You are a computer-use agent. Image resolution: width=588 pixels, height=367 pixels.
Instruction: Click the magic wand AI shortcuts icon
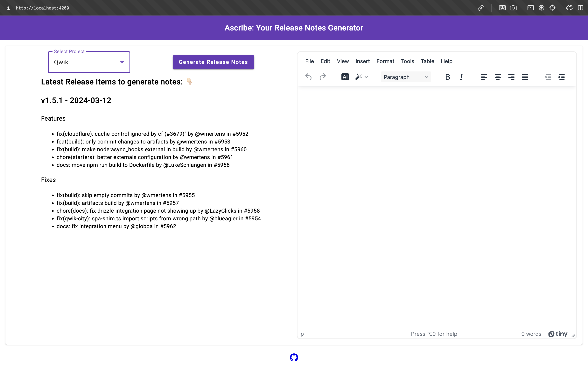point(358,77)
